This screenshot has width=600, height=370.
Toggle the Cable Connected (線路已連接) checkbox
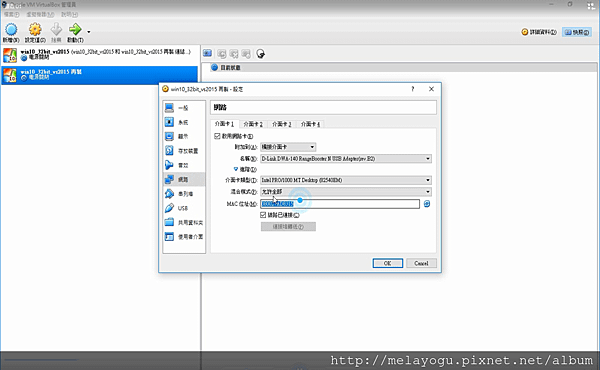point(263,215)
